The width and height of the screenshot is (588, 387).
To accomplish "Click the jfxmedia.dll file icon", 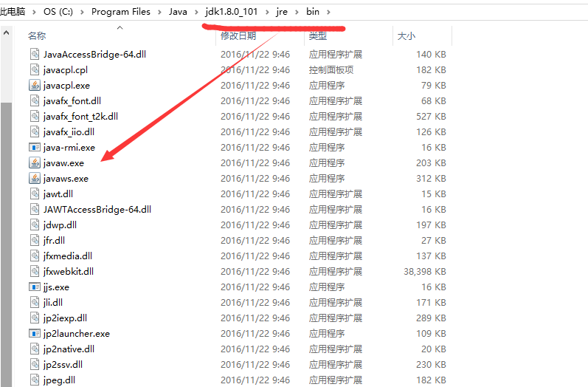I will (x=35, y=256).
